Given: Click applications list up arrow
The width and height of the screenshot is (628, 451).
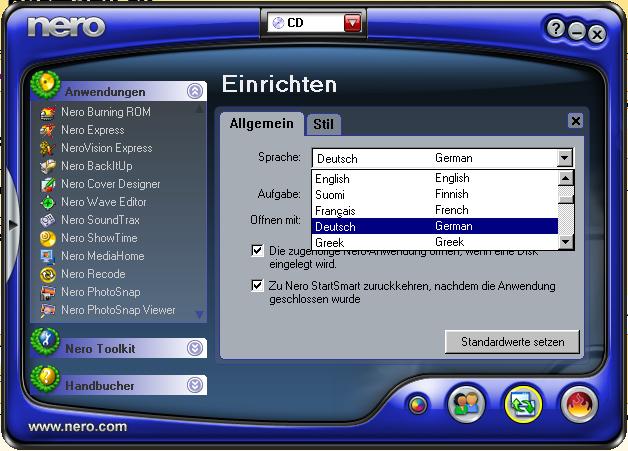Looking at the screenshot, I should coord(199,109).
